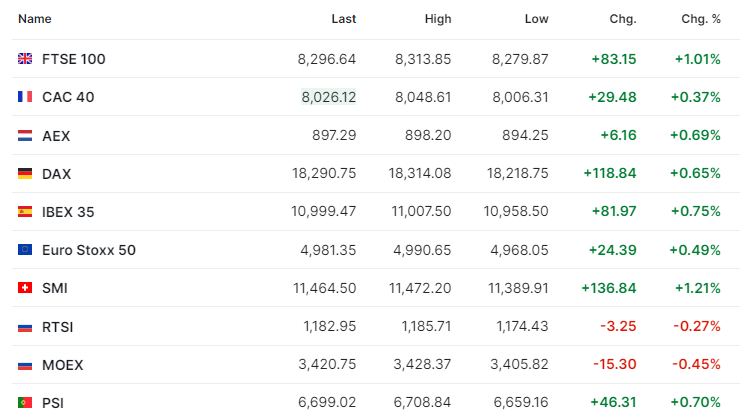This screenshot has height=414, width=740.
Task: Sort table by Last column header
Action: (344, 19)
